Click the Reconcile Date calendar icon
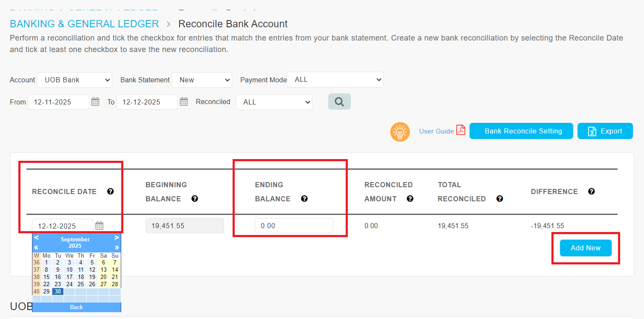This screenshot has height=319, width=644. [99, 226]
